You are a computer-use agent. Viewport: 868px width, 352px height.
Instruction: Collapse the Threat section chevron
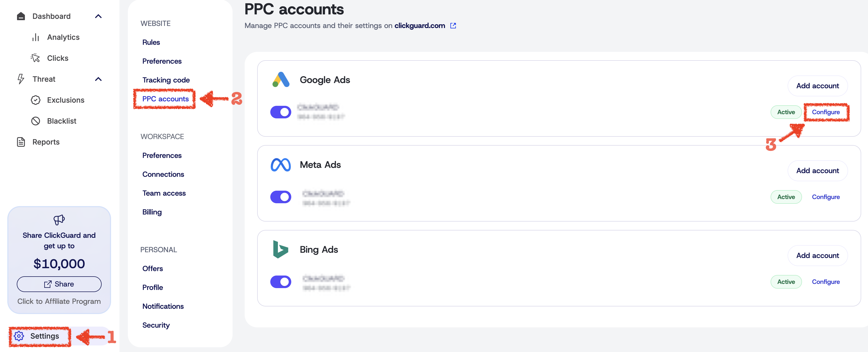click(x=98, y=79)
